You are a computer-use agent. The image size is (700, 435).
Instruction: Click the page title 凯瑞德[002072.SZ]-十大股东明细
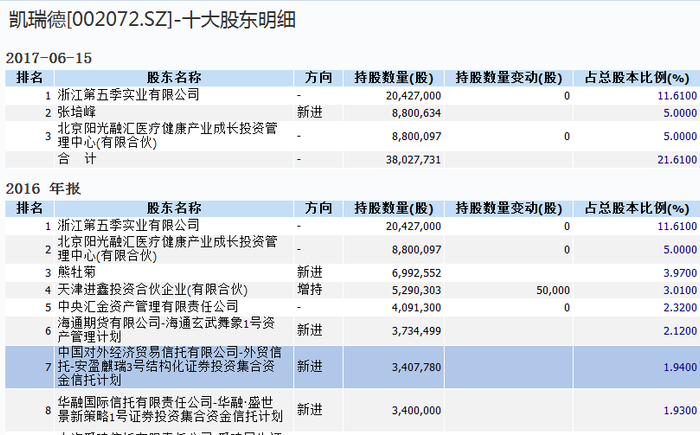[152, 20]
